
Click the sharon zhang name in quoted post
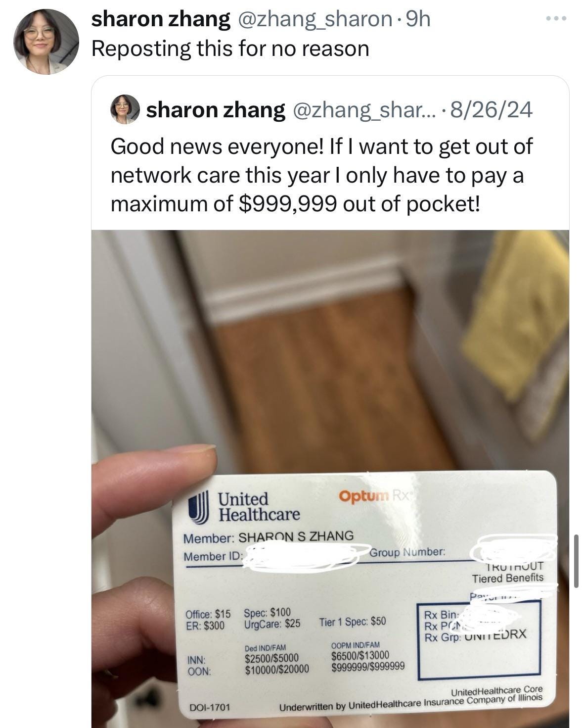(x=216, y=109)
